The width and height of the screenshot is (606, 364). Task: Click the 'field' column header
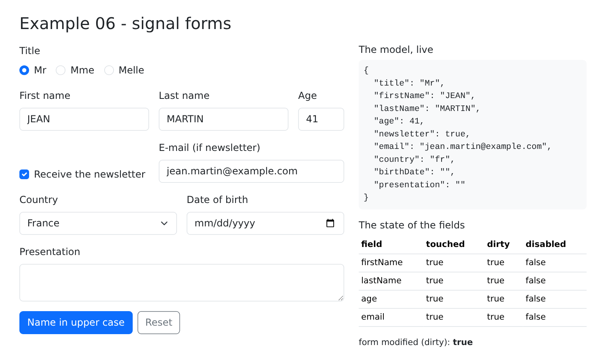click(372, 244)
